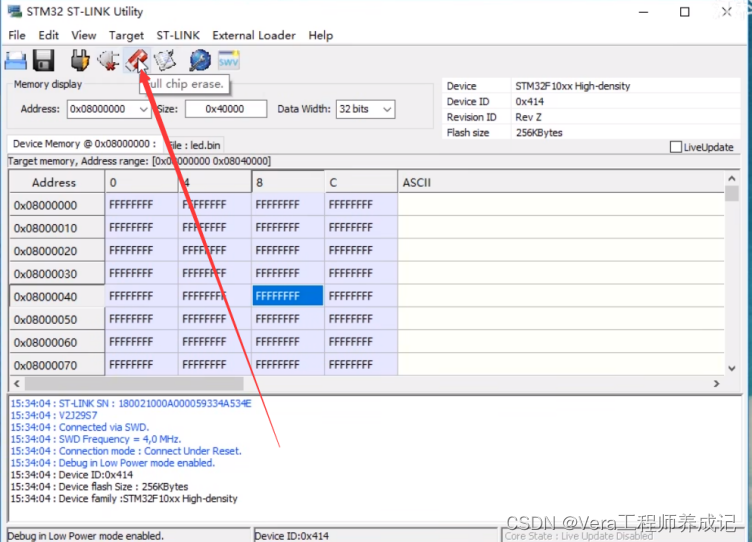Click the vertical scrollbar thumb in memory table
This screenshot has width=752, height=542.
[x=731, y=193]
